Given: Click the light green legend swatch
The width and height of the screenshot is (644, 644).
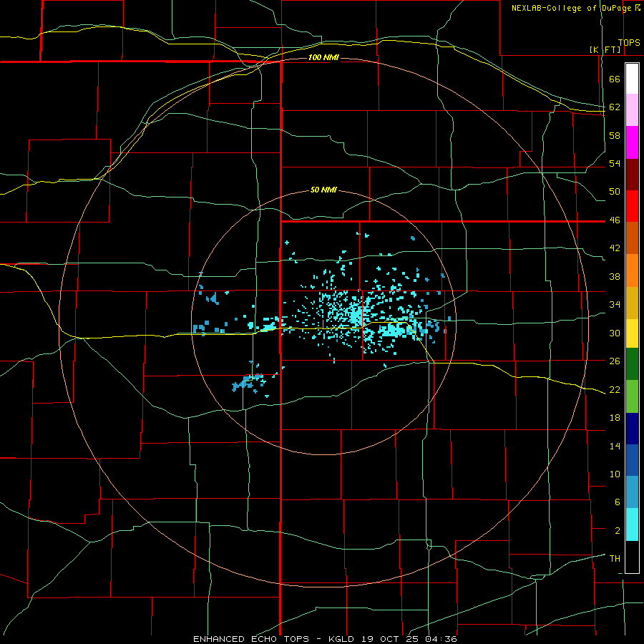Looking at the screenshot, I should 632,396.
